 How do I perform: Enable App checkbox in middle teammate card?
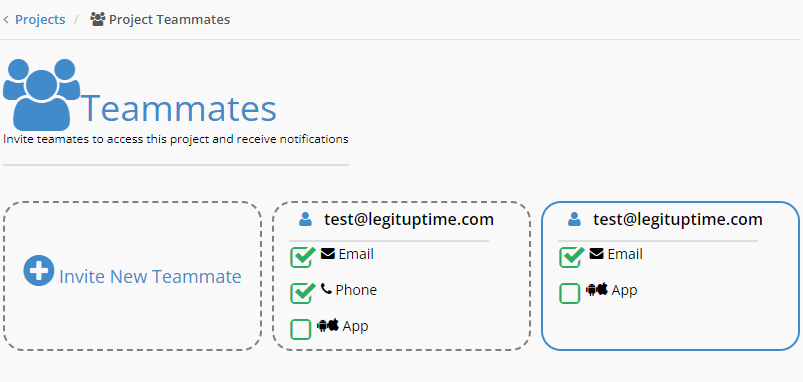click(301, 329)
